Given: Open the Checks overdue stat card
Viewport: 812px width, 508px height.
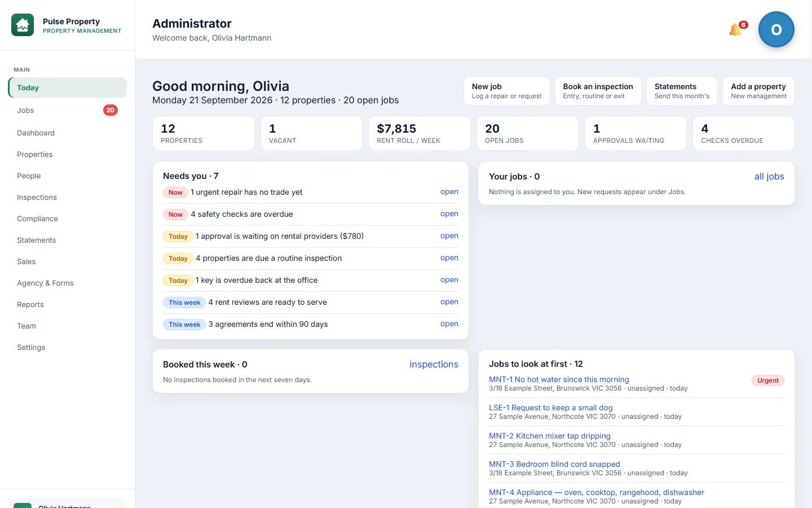Looking at the screenshot, I should tap(744, 133).
